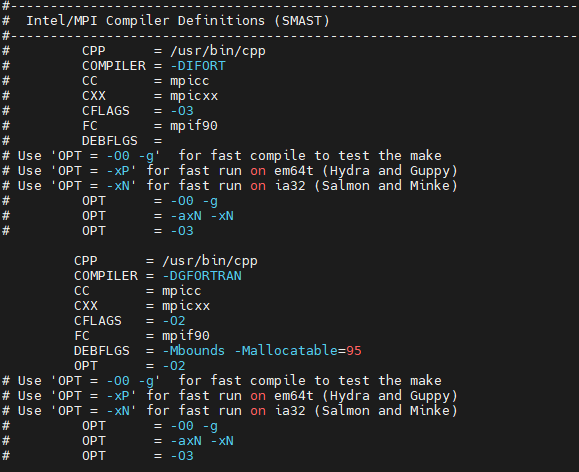Click the 'DEBFLGS' name in uncommented block

(102, 350)
